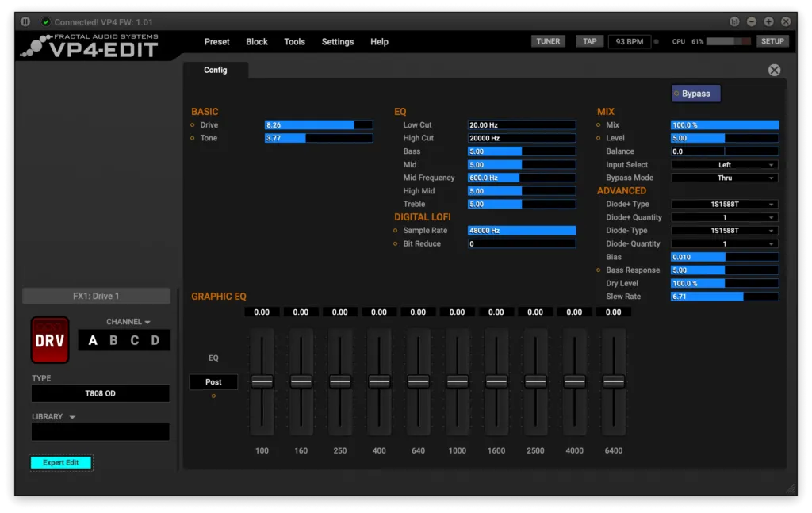Click the Expert Edit button
The image size is (812, 513).
coord(61,462)
